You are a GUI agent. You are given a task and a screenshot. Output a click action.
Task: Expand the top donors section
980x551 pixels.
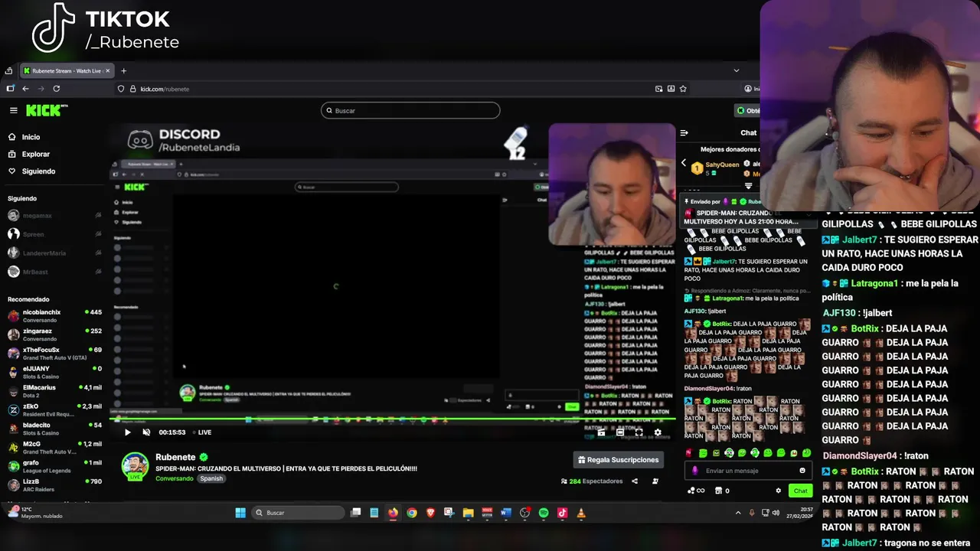(749, 186)
